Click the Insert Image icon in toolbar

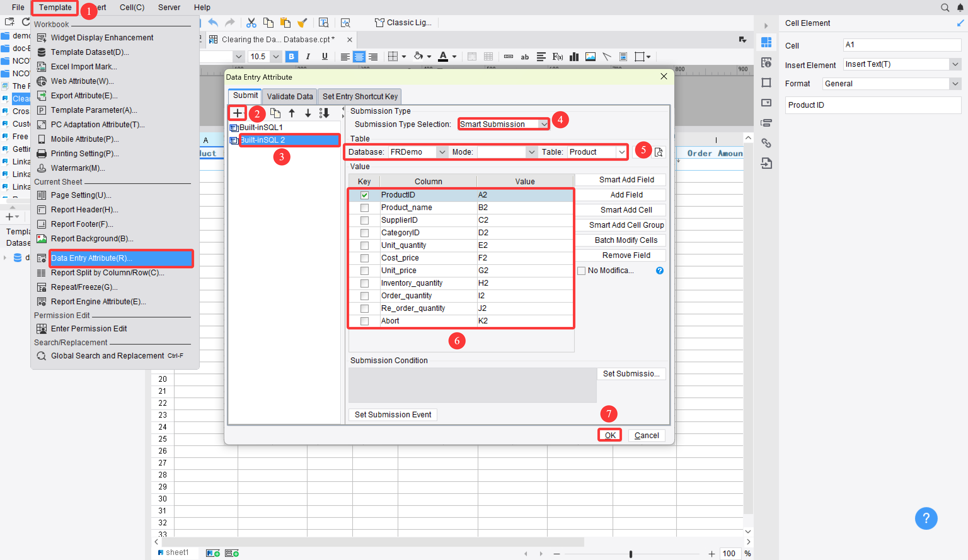tap(591, 57)
